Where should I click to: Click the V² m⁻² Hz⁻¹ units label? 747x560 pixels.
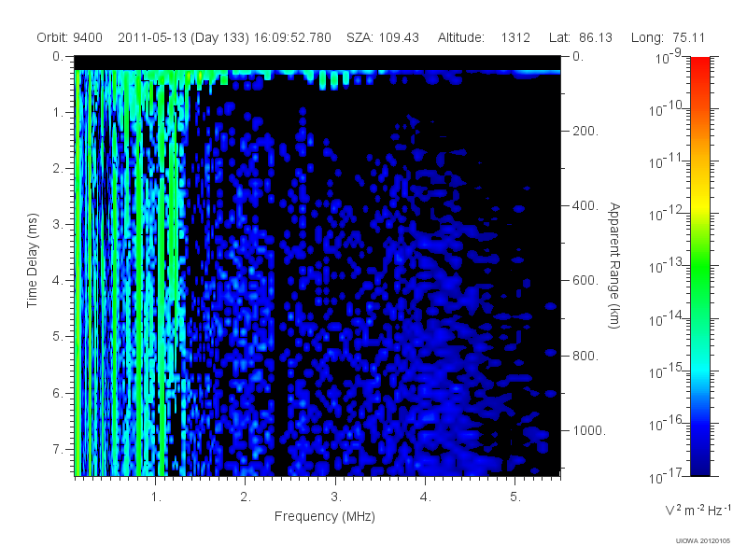tap(698, 510)
